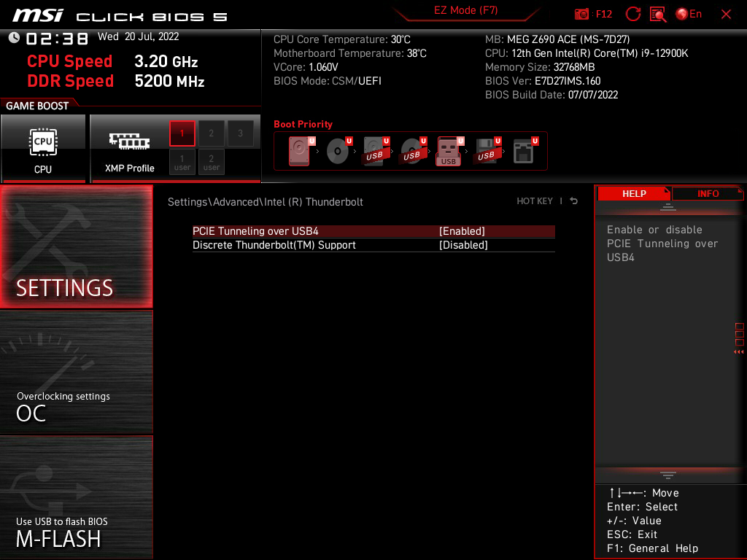The image size is (747, 560).
Task: Enable XMP profile 1
Action: (x=182, y=133)
